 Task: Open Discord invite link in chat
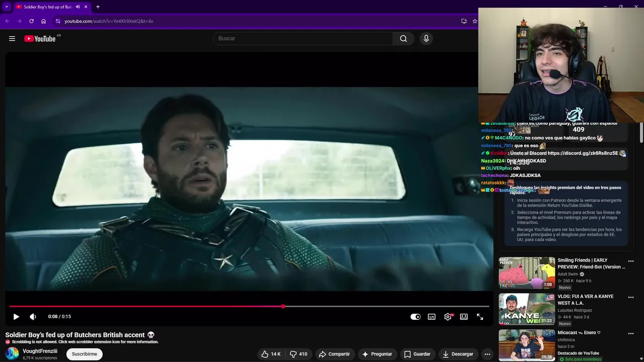click(583, 153)
